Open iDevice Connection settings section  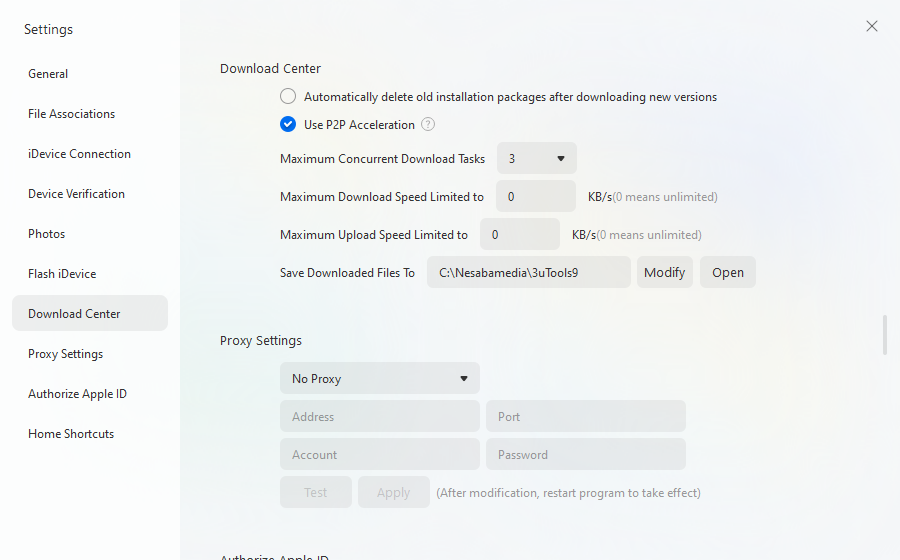79,154
